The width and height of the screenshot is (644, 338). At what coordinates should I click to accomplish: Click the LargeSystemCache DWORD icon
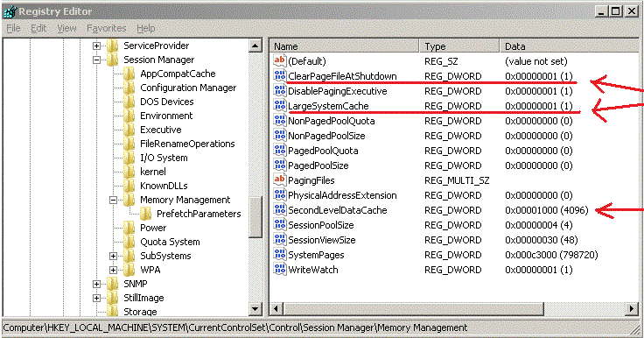point(280,106)
